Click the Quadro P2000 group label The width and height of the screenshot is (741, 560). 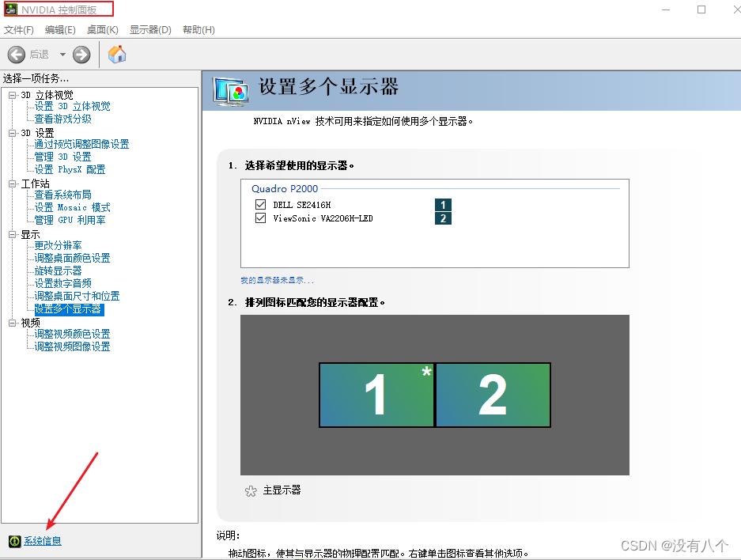pyautogui.click(x=285, y=188)
